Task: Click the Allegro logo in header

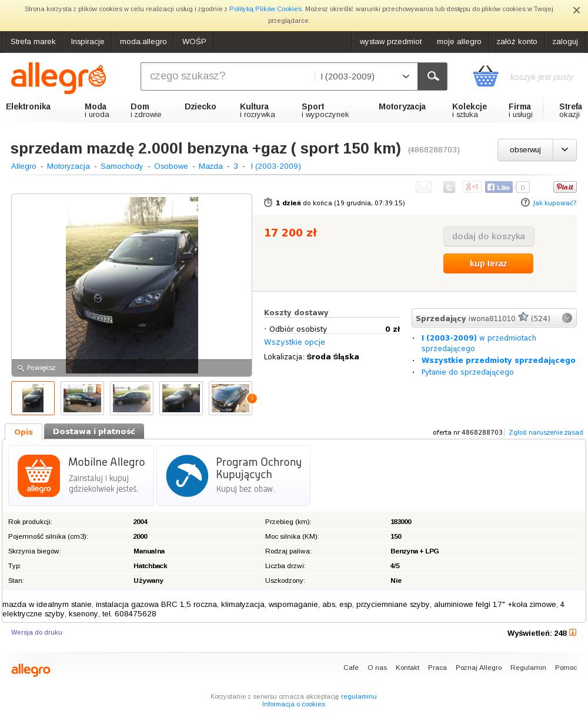Action: 58,79
